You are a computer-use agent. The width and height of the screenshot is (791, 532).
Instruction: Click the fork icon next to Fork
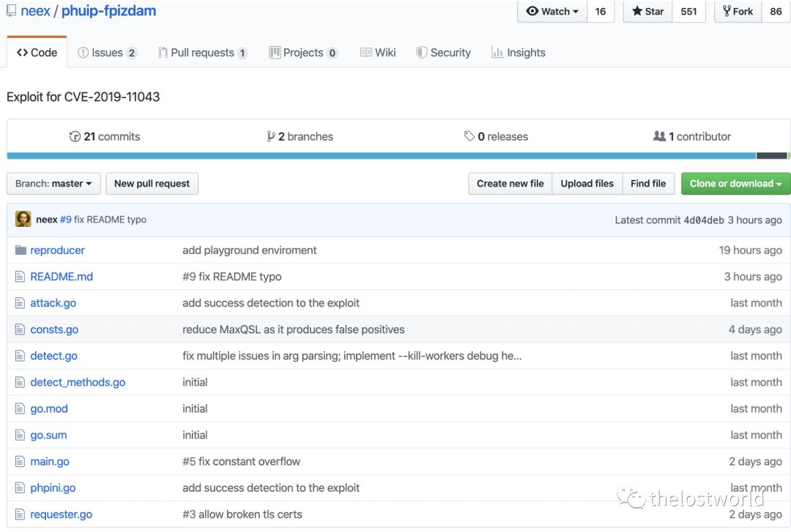click(x=727, y=11)
